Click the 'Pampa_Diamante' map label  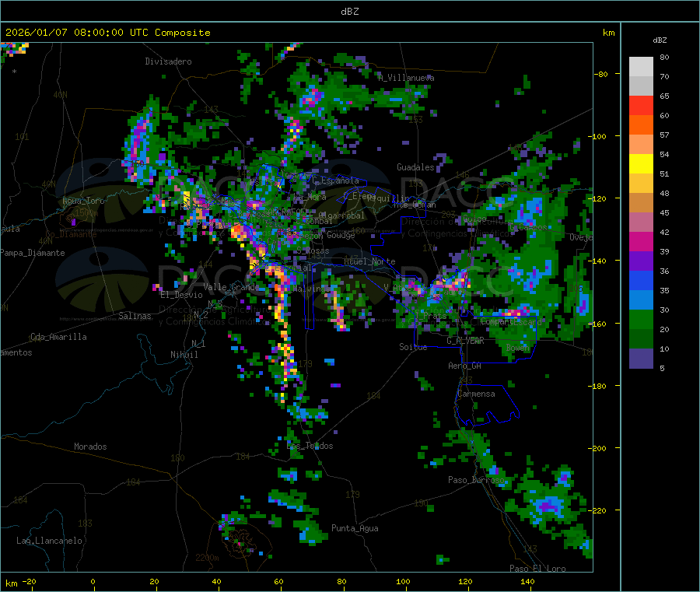pos(33,253)
